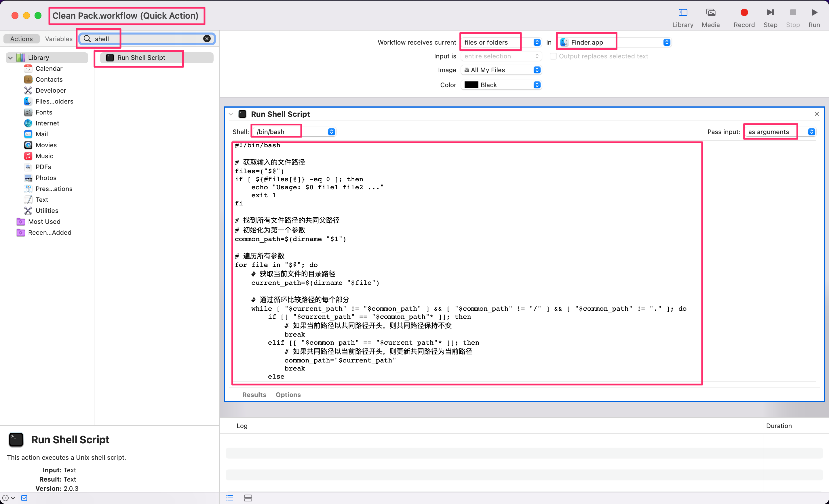This screenshot has height=504, width=829.
Task: Select the Utilities category
Action: (47, 211)
